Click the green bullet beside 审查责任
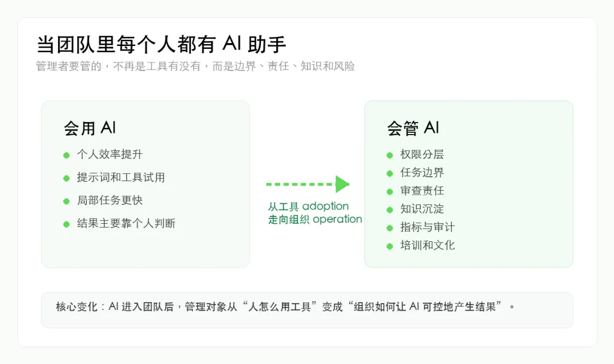Screen dimensions: 614x364 point(389,191)
